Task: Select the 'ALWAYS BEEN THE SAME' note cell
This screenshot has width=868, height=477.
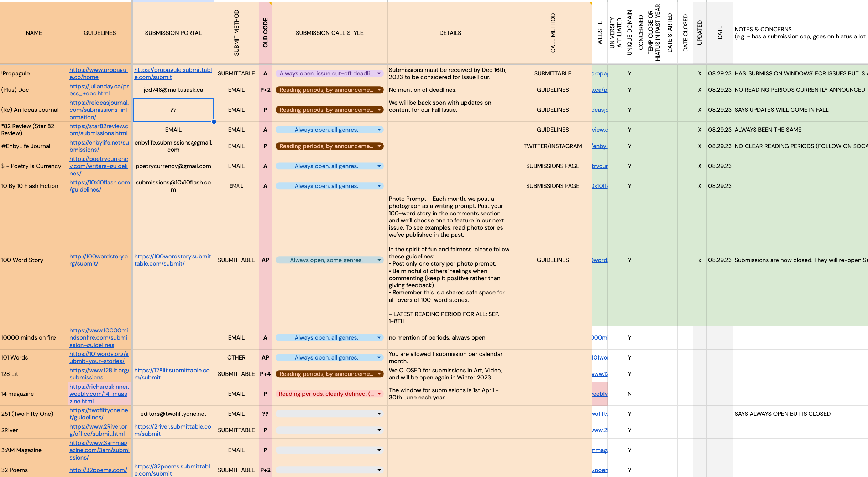Action: (x=800, y=130)
